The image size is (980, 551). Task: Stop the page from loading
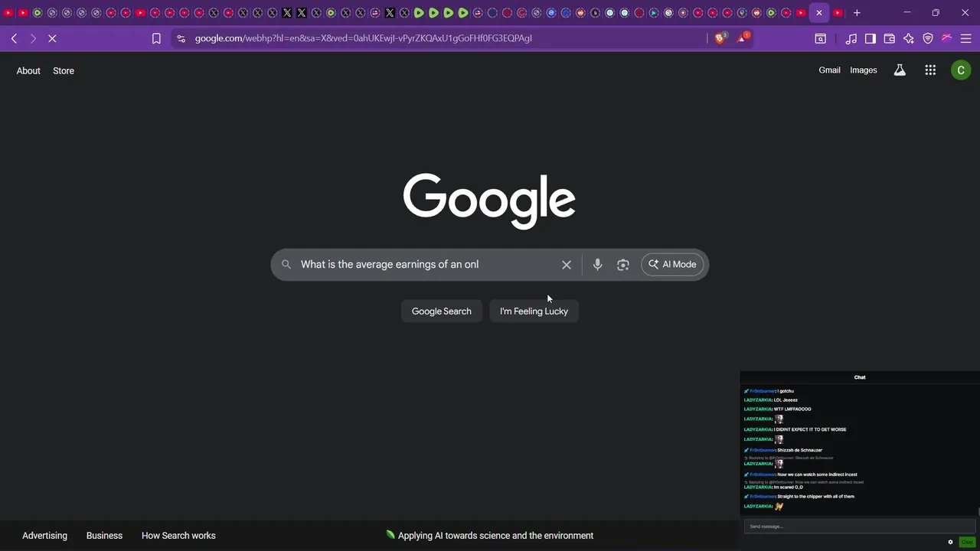coord(52,38)
